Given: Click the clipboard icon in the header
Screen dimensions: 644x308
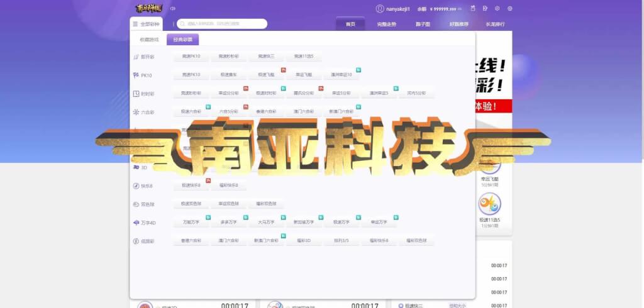Looking at the screenshot, I should pyautogui.click(x=473, y=8).
